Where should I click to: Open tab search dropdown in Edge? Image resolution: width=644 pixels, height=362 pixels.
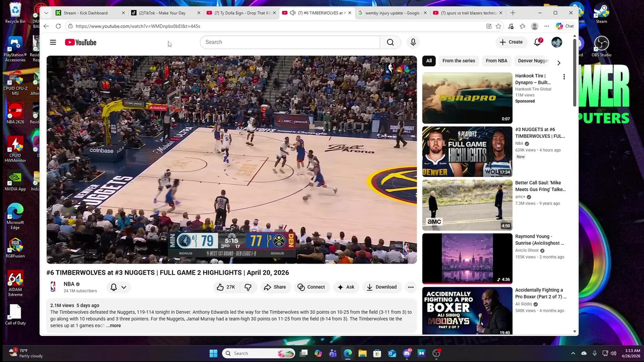(x=46, y=13)
